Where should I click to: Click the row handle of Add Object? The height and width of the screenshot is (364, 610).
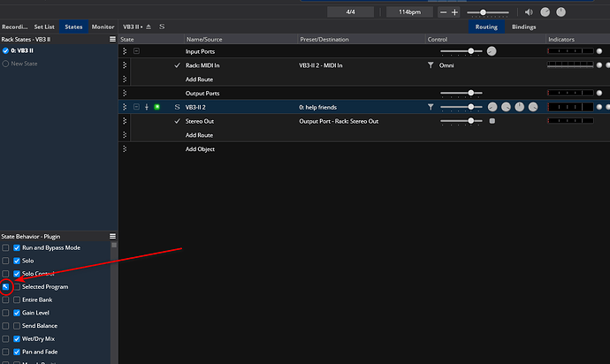click(125, 149)
